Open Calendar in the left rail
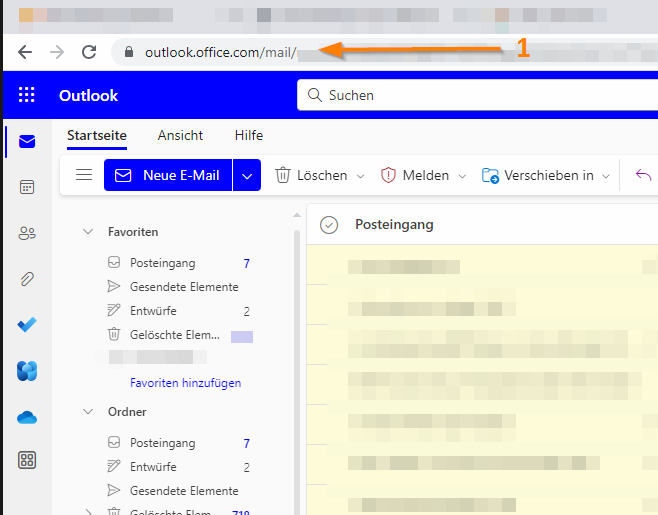 pyautogui.click(x=27, y=187)
